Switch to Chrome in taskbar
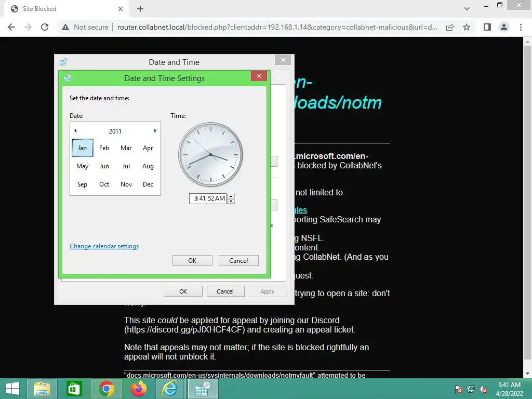 click(x=107, y=389)
